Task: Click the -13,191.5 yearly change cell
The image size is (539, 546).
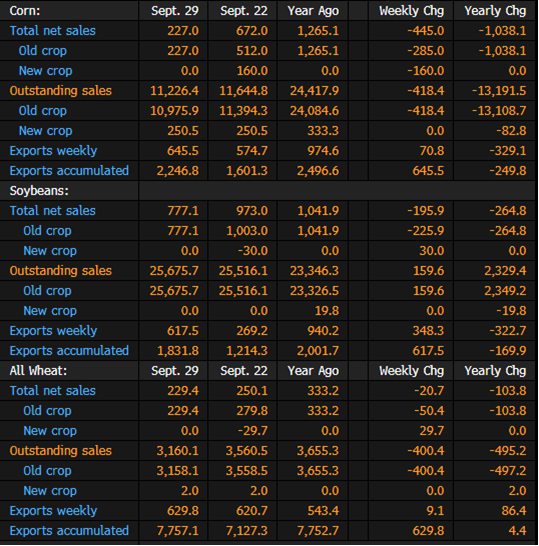Action: coord(499,91)
